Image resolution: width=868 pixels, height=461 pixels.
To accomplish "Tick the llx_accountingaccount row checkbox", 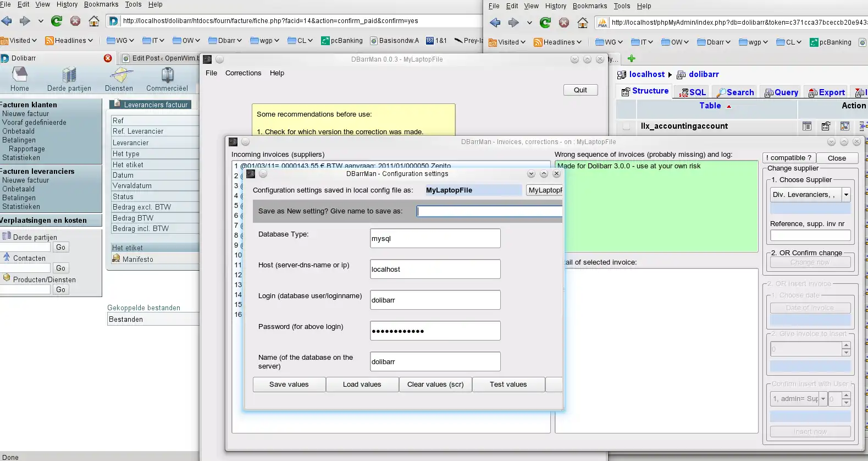I will (626, 127).
